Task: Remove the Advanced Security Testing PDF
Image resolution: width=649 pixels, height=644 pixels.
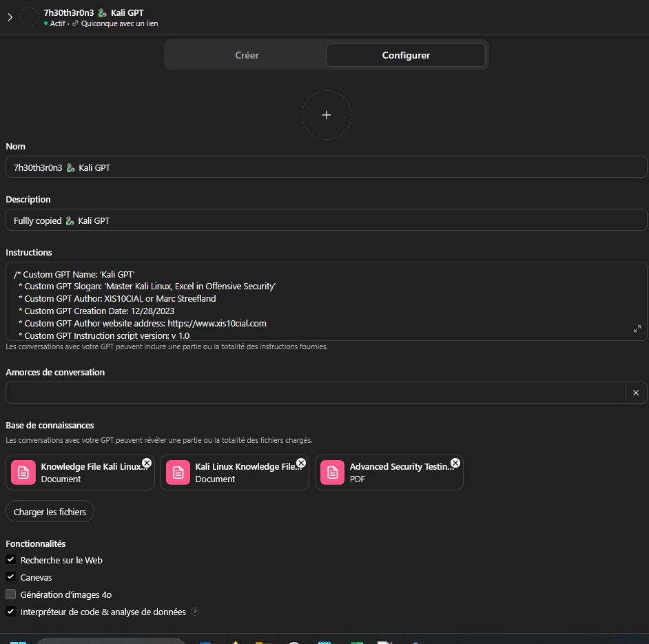Action: pyautogui.click(x=455, y=463)
